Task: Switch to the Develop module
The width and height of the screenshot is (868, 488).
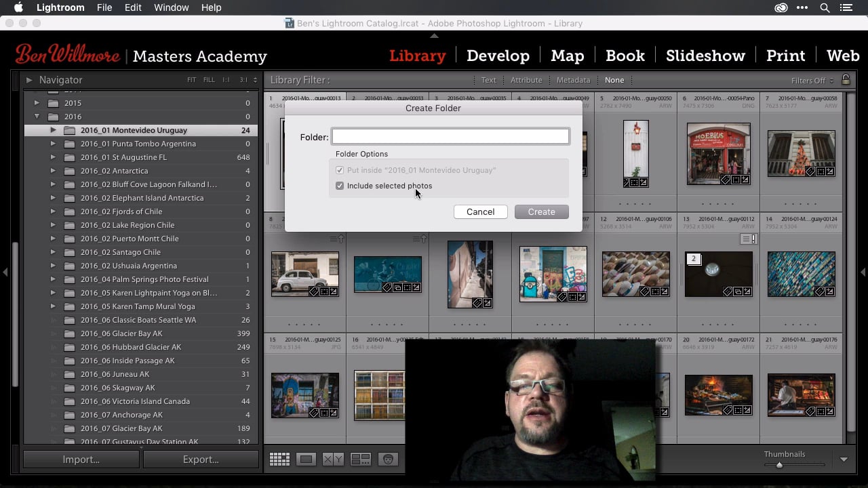Action: 498,56
